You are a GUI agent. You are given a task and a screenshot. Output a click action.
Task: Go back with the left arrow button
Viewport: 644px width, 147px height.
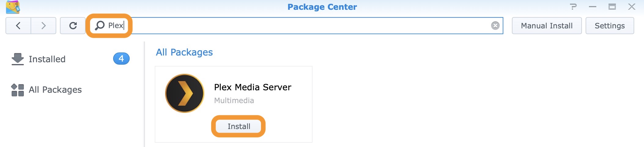(18, 26)
